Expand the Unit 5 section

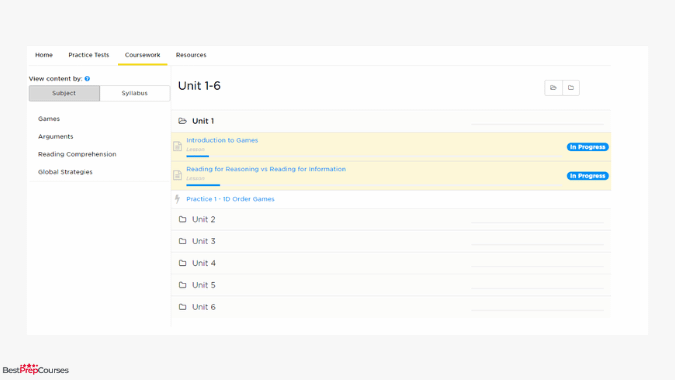pos(391,285)
